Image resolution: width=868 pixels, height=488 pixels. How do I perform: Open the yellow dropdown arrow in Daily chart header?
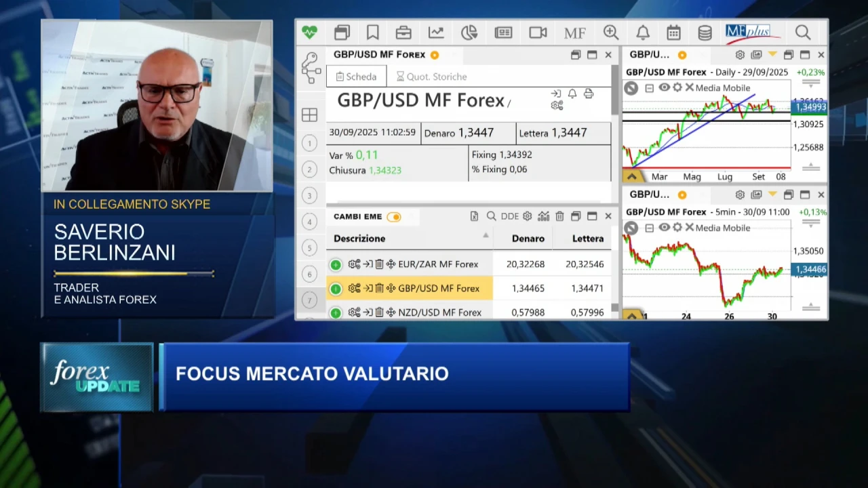(772, 55)
